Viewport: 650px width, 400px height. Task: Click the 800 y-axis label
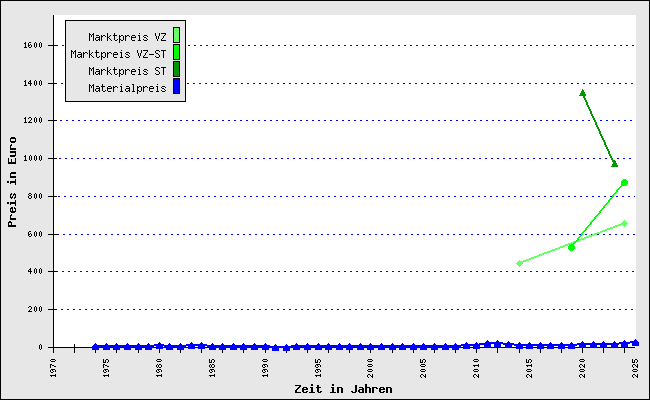click(35, 196)
